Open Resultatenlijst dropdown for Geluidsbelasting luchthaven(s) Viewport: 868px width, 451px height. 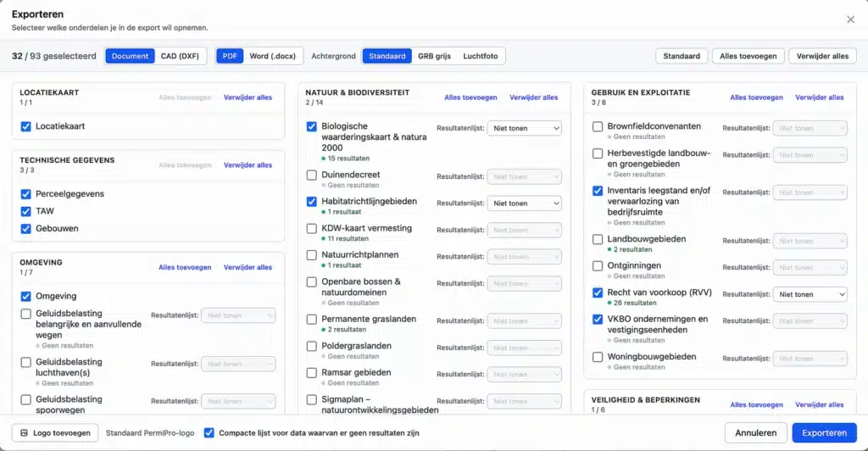click(x=238, y=365)
